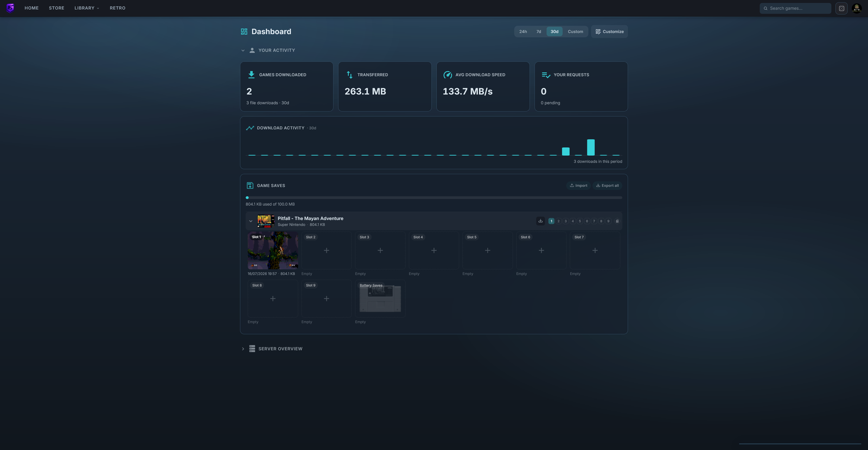
Task: Click the Your Requests checklist icon
Action: (x=546, y=75)
